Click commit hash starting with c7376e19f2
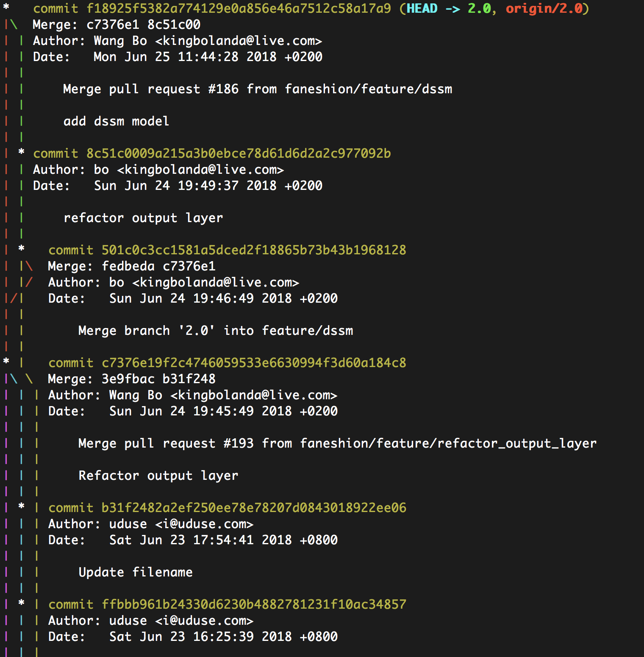Image resolution: width=644 pixels, height=657 pixels. coord(254,363)
